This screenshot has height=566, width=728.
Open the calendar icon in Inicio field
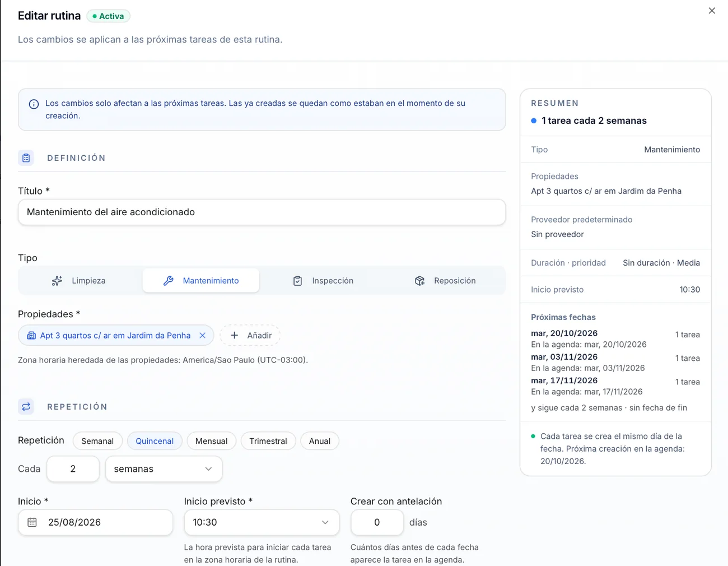(32, 522)
